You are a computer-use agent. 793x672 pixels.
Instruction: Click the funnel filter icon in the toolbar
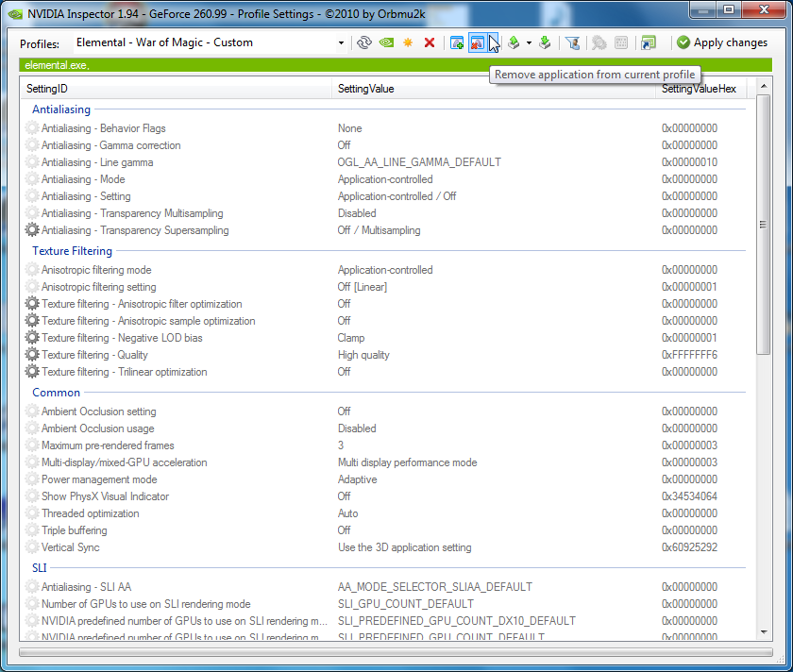point(571,42)
